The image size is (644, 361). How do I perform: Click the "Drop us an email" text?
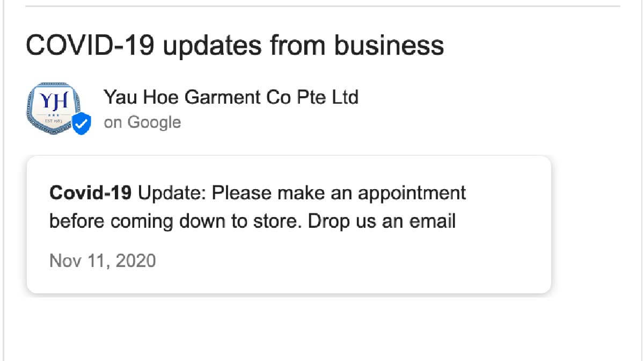tap(382, 221)
